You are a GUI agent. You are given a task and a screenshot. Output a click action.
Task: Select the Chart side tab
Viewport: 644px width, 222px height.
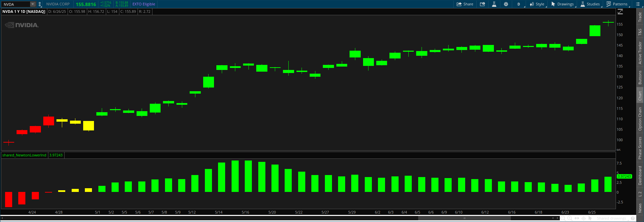pyautogui.click(x=640, y=96)
